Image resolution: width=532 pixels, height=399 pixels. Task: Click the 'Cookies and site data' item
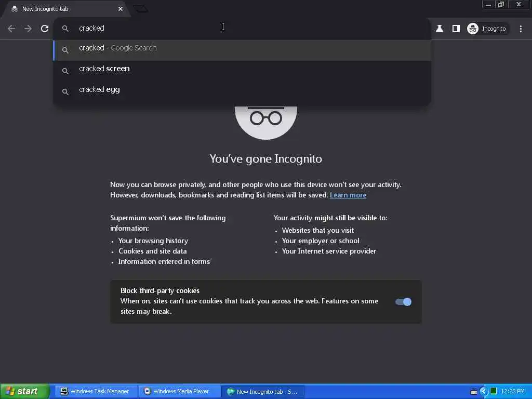(x=152, y=251)
